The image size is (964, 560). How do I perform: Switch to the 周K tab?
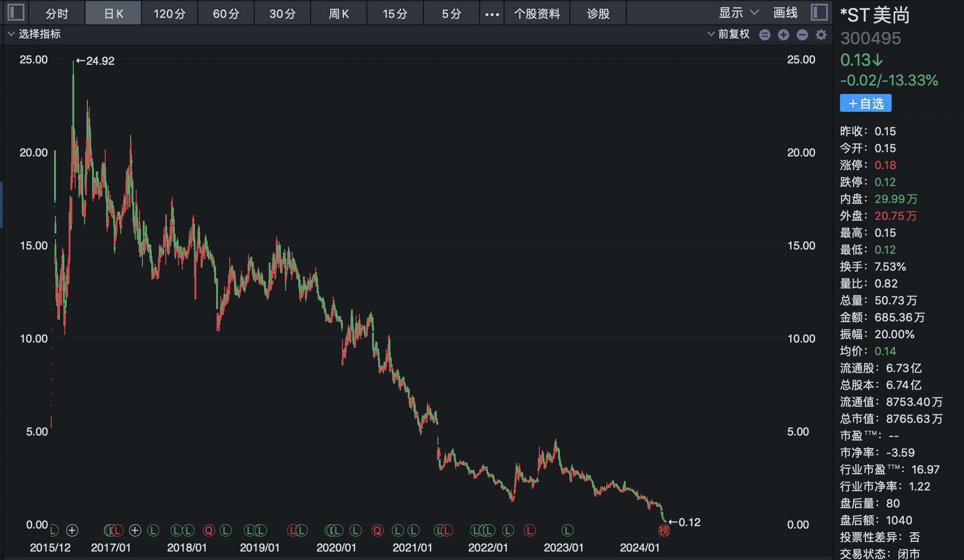click(339, 14)
